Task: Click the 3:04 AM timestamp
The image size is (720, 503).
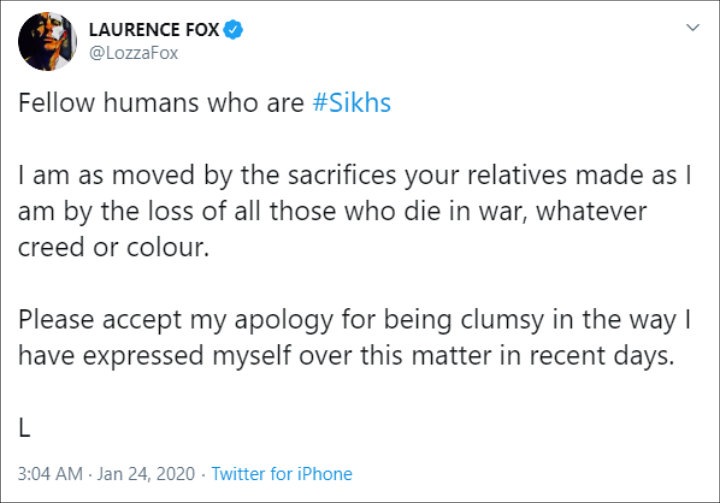Action: point(50,474)
